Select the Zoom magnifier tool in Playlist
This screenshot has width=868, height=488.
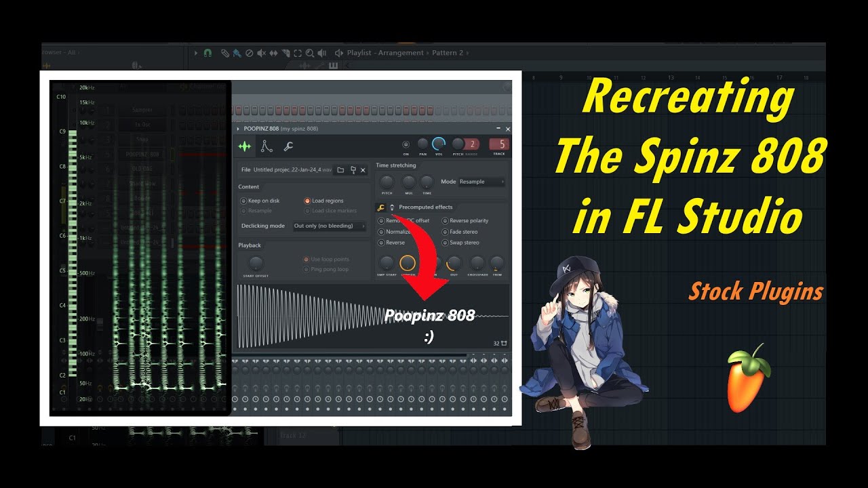point(309,53)
